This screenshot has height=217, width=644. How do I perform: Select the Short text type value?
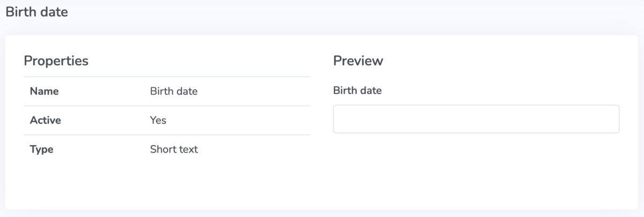[x=174, y=149]
